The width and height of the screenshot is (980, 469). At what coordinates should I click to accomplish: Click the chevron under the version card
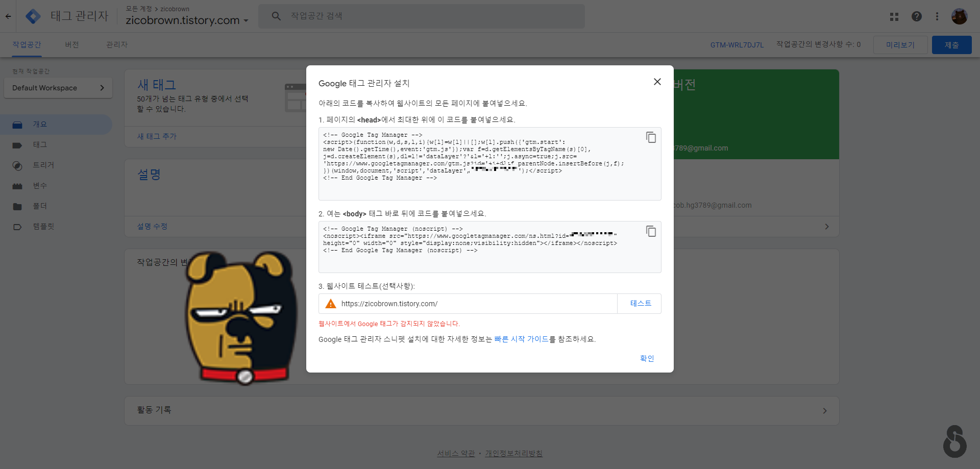827,227
